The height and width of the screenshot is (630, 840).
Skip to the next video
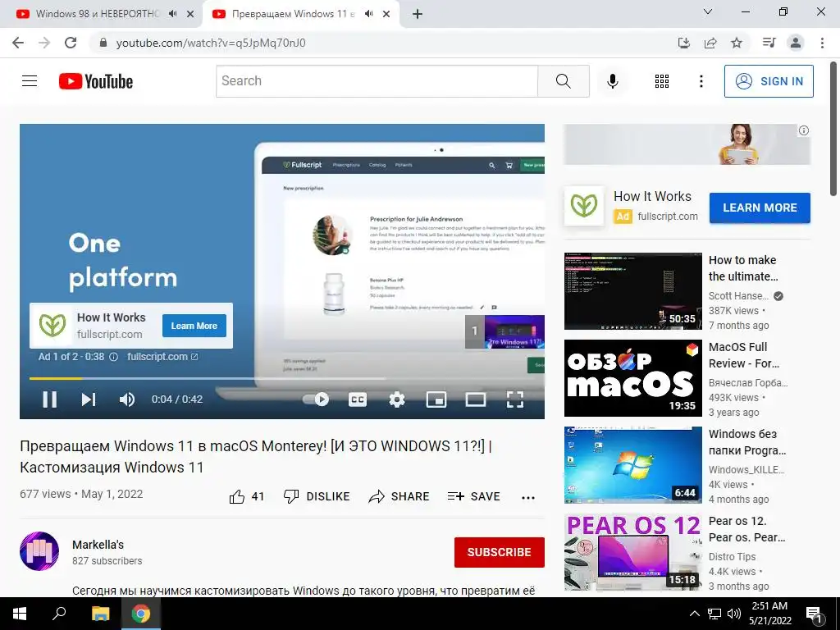(89, 399)
